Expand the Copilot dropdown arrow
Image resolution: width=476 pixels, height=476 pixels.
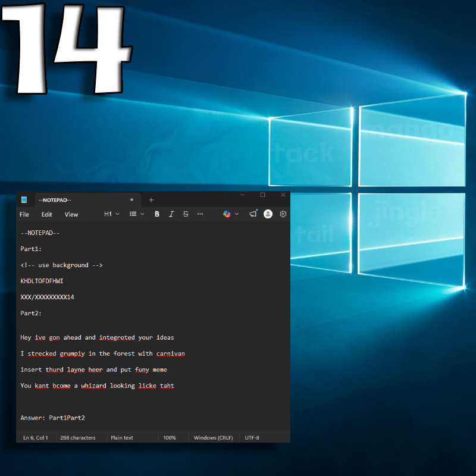coord(237,214)
